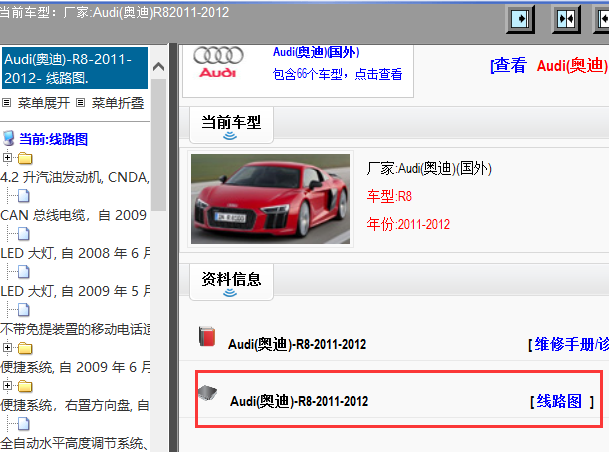This screenshot has height=452, width=609.
Task: Click 当前车型 title bar text at top
Action: click(x=115, y=12)
